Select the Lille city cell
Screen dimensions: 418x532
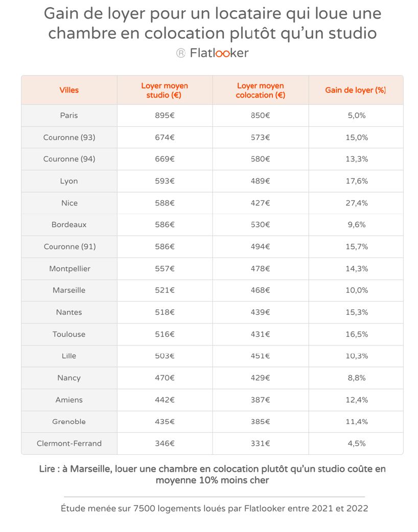pyautogui.click(x=69, y=356)
